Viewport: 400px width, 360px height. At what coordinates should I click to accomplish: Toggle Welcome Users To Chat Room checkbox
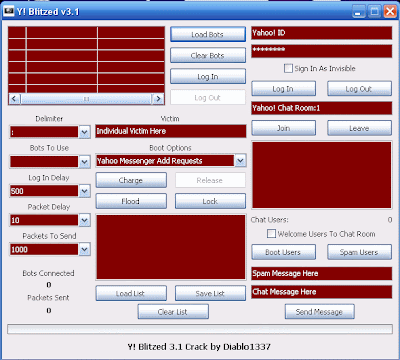tap(271, 234)
